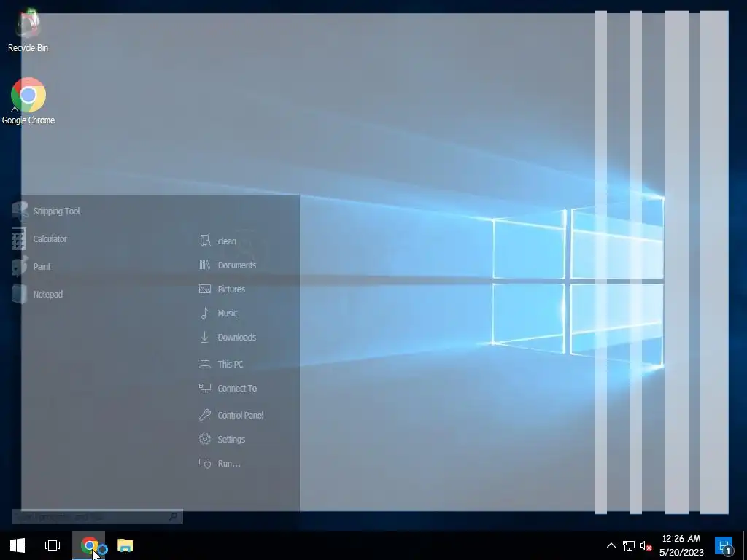This screenshot has height=560, width=747.
Task: Open Chrome from the taskbar
Action: (x=90, y=545)
